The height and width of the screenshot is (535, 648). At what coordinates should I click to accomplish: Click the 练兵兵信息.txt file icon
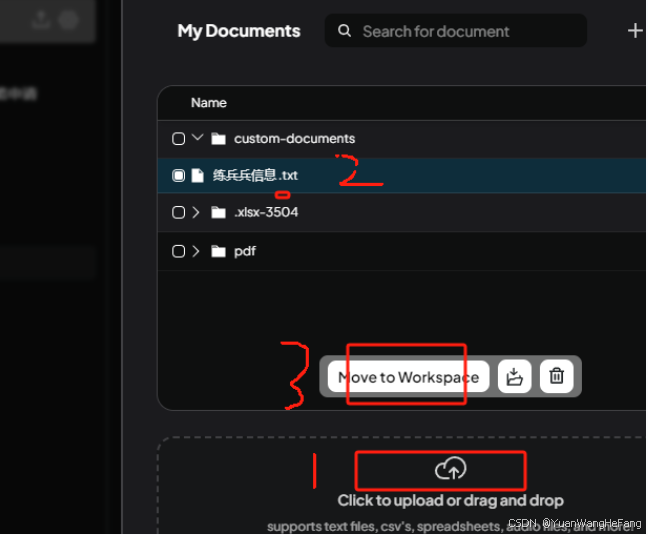[x=198, y=176]
